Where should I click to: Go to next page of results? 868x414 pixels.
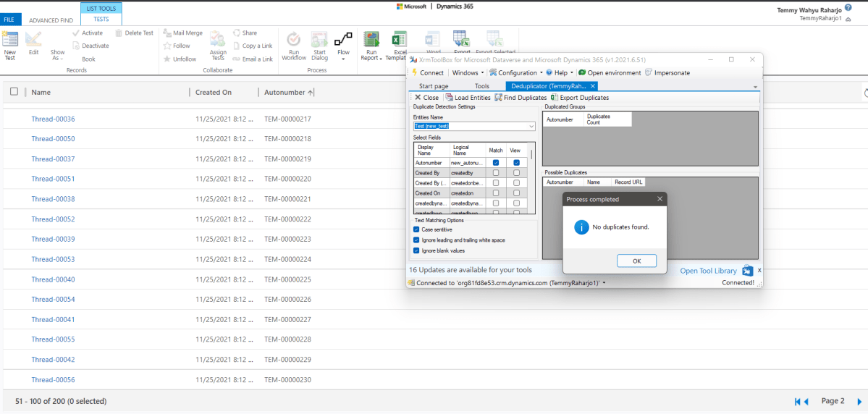(x=859, y=401)
